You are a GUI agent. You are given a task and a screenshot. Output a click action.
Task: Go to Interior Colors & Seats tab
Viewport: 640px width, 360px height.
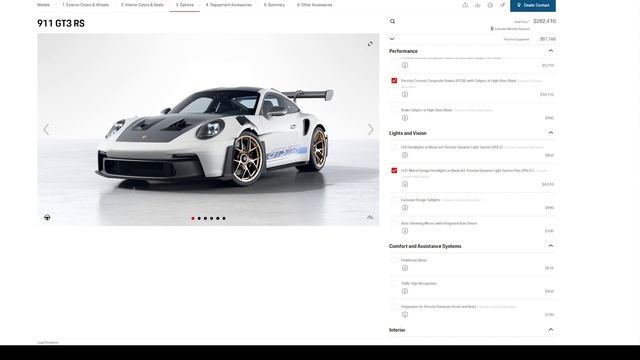142,5
